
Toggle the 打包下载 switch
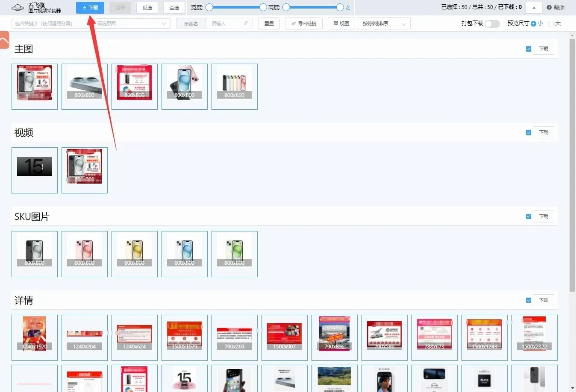click(x=492, y=24)
